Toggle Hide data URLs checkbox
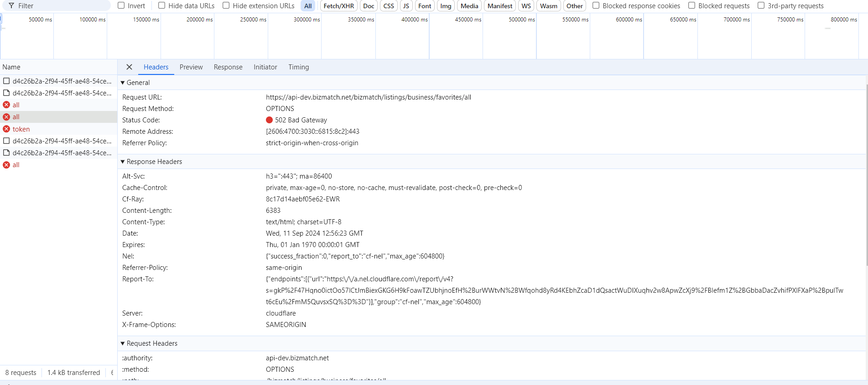Viewport: 868px width, 385px height. 162,5
